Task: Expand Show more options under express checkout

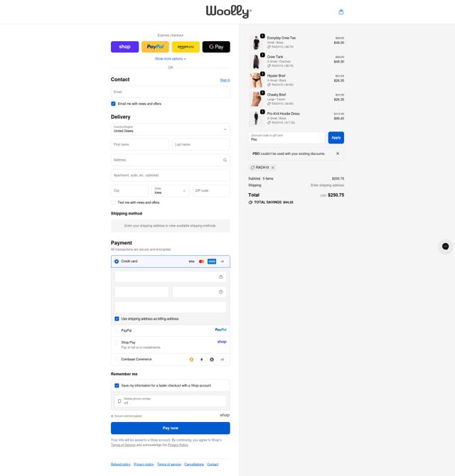Action: click(x=170, y=59)
